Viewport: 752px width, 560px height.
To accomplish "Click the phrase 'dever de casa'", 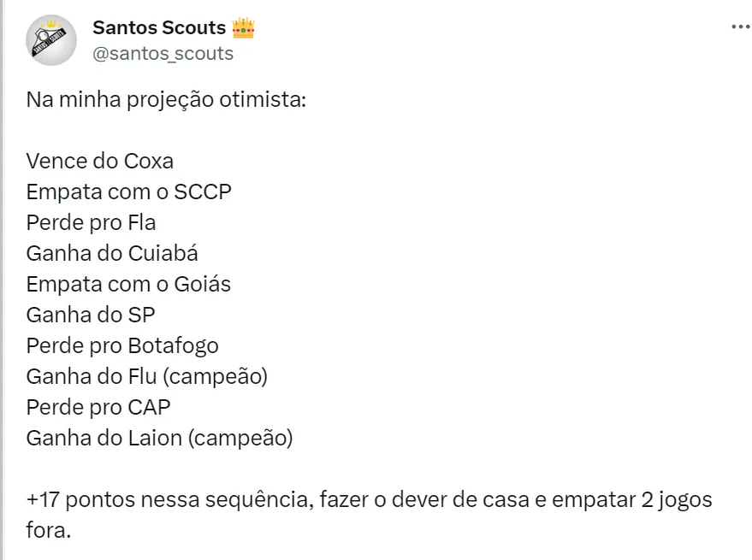I will [459, 499].
